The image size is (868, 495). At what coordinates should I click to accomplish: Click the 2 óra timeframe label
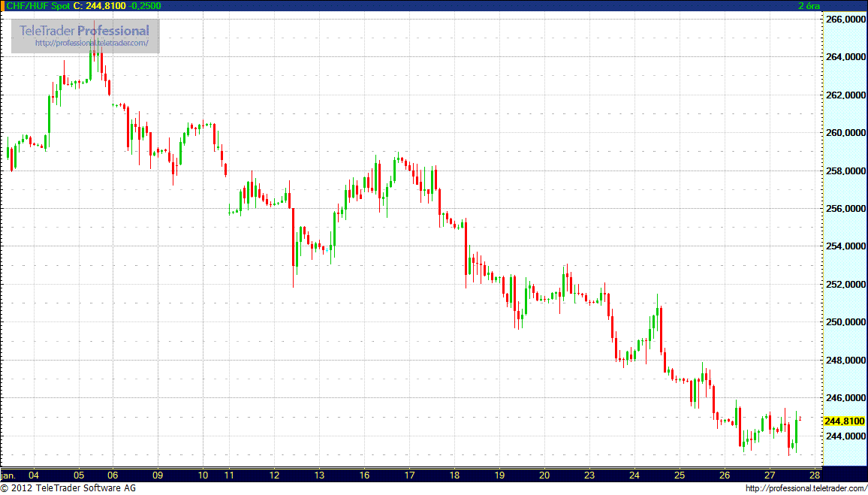[x=808, y=5]
